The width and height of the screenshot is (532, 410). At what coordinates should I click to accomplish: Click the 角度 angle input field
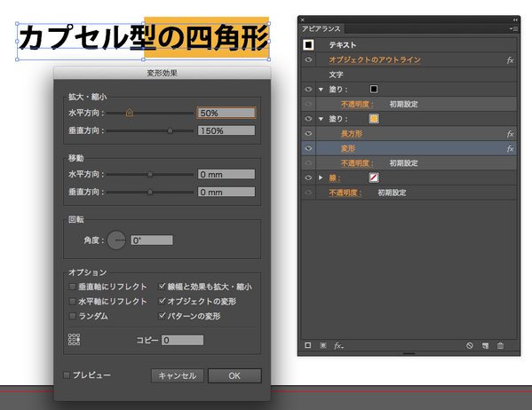152,240
